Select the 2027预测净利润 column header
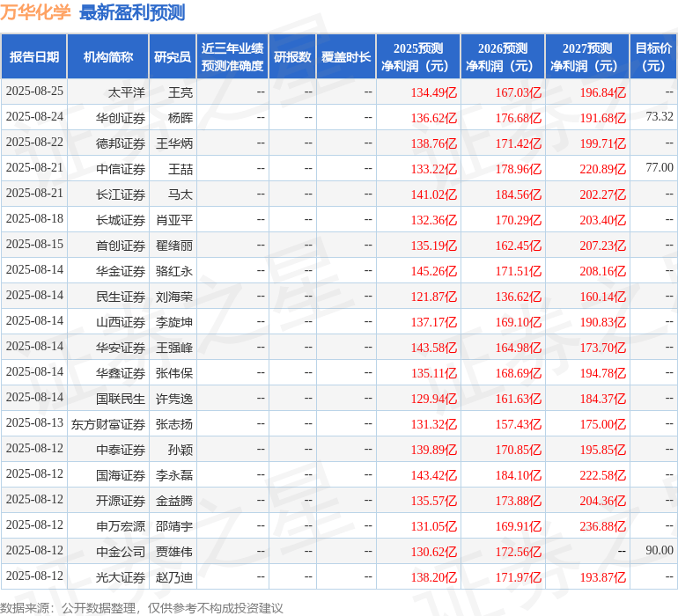 (x=587, y=57)
